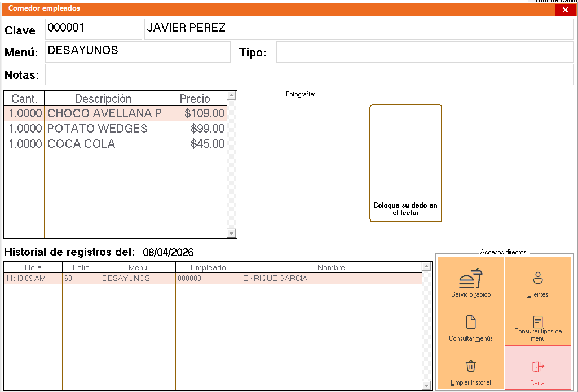Image resolution: width=578 pixels, height=392 pixels.
Task: Click the Folio column header
Action: pyautogui.click(x=81, y=267)
